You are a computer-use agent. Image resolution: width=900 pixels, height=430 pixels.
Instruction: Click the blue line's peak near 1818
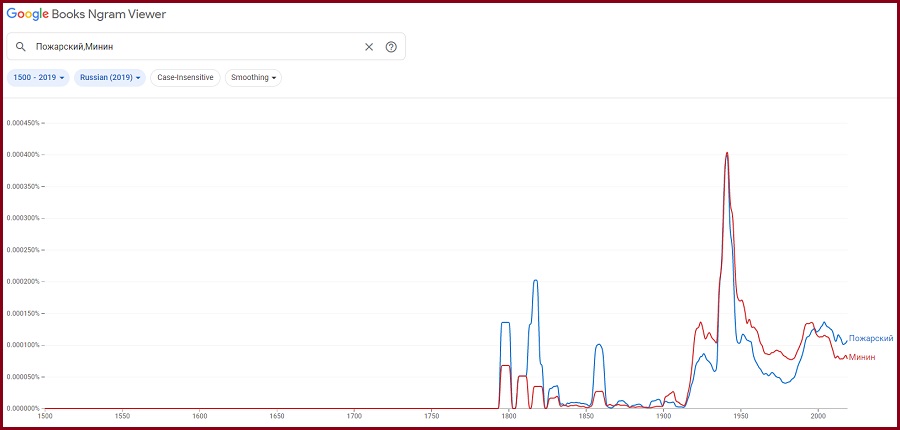pyautogui.click(x=536, y=281)
